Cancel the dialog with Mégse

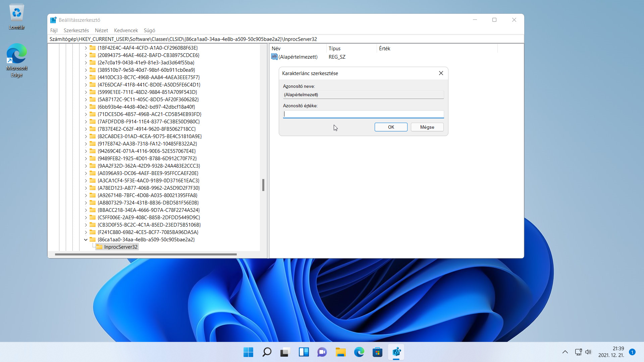[x=427, y=127]
